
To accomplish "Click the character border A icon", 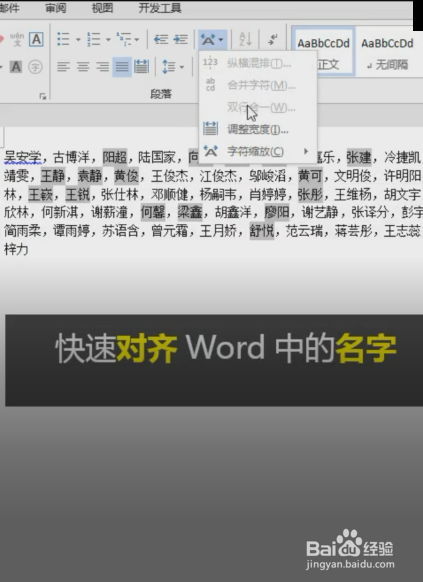I will [36, 39].
